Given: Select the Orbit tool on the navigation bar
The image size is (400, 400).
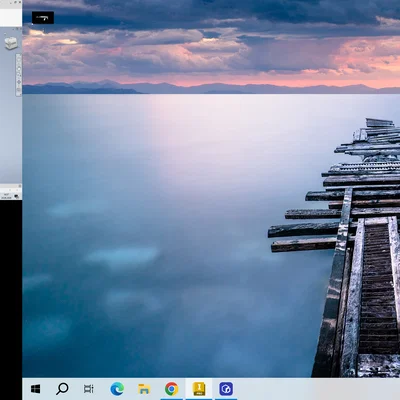Looking at the screenshot, I should [x=19, y=82].
